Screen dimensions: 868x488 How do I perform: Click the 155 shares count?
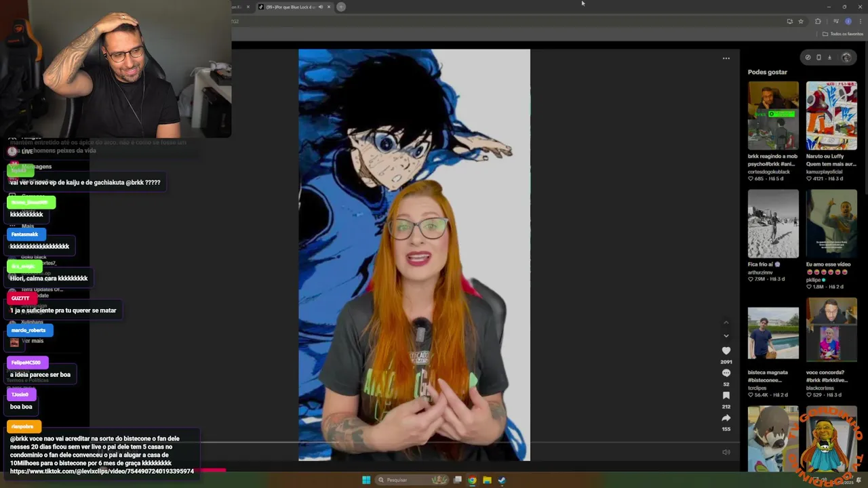coord(726,429)
